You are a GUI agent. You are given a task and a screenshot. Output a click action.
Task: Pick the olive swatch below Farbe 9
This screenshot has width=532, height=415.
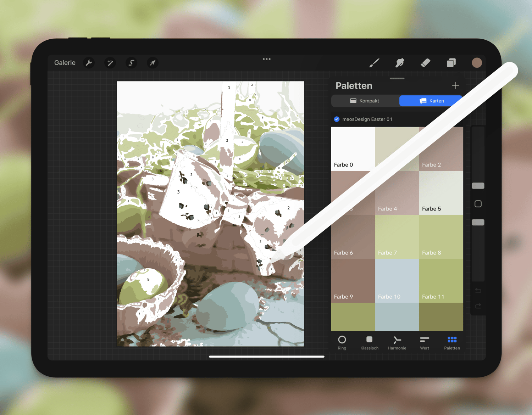(x=353, y=317)
